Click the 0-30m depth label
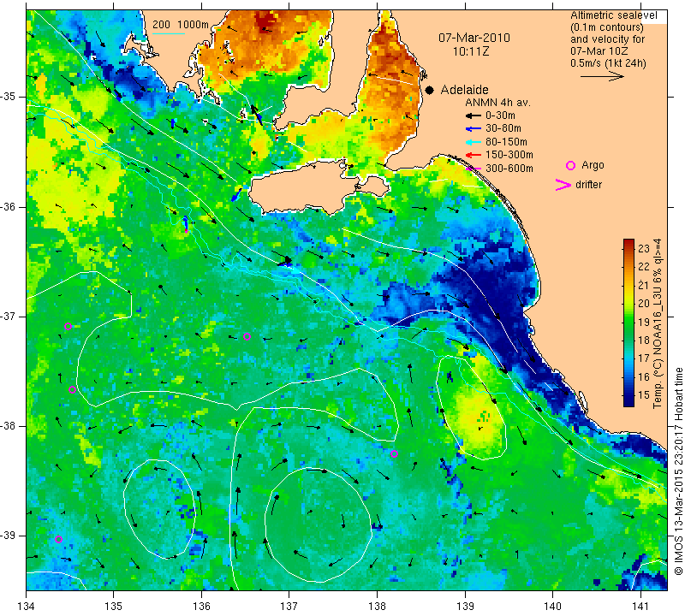This screenshot has width=685, height=616. point(500,115)
